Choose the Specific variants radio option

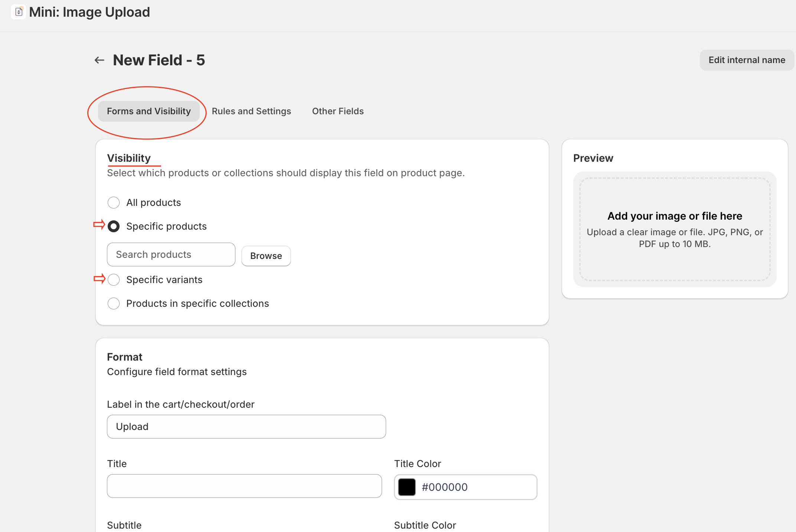pos(114,280)
